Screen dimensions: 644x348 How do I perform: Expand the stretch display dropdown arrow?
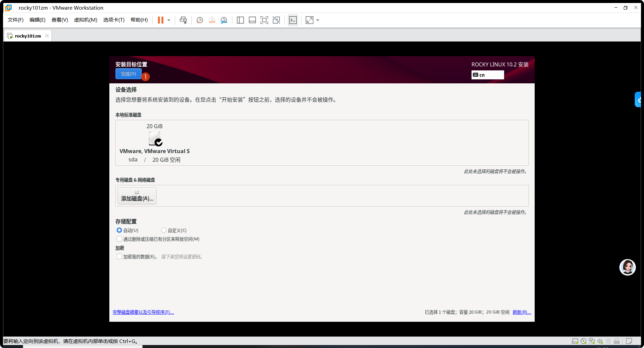[318, 20]
